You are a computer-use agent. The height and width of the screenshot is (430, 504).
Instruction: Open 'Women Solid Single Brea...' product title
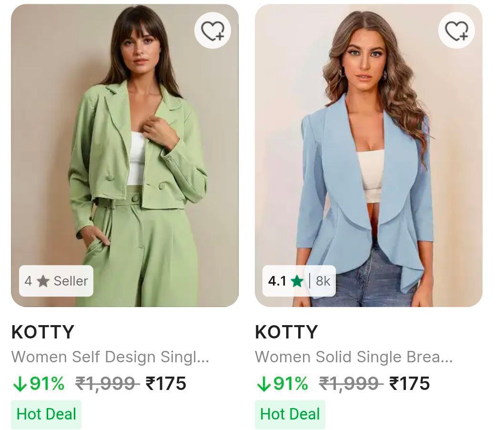(353, 357)
